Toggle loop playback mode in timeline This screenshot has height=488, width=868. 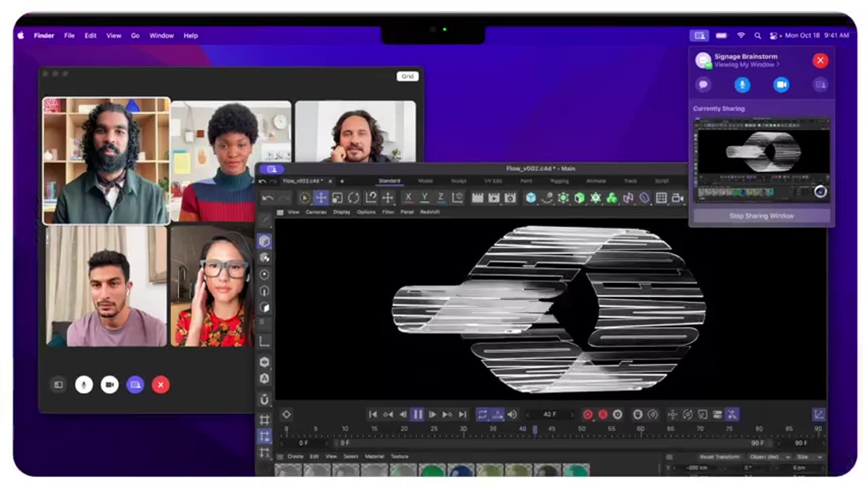pyautogui.click(x=482, y=414)
